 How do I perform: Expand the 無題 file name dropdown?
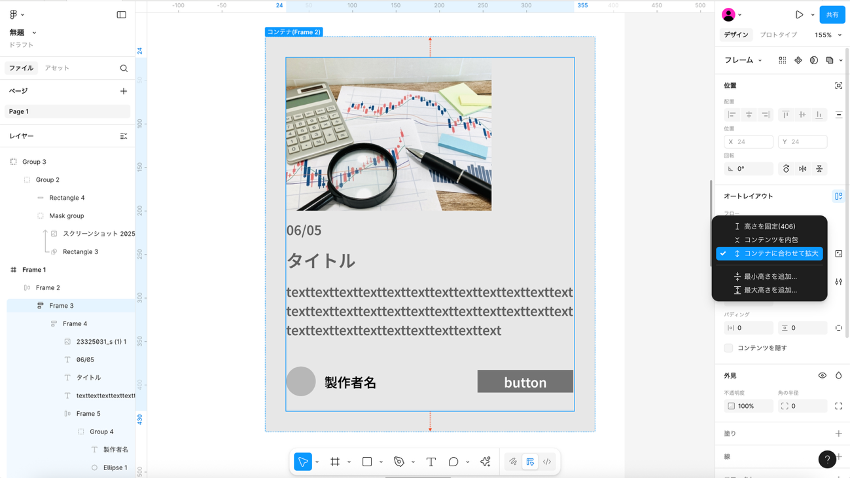tap(36, 32)
